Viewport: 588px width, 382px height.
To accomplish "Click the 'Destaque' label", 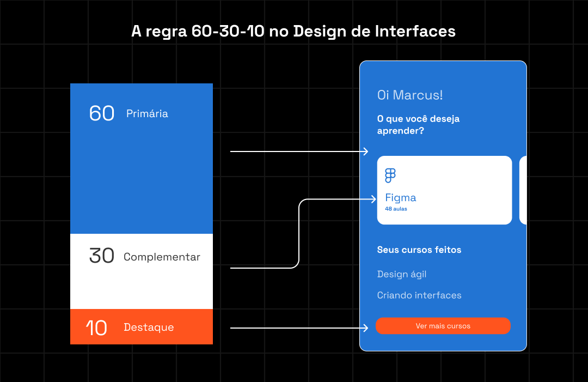I will click(149, 327).
